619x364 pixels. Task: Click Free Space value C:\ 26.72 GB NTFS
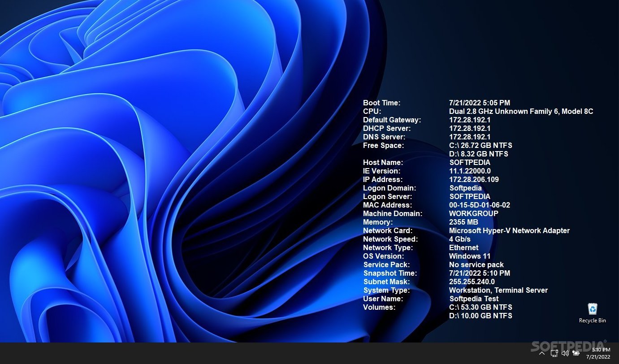coord(480,145)
